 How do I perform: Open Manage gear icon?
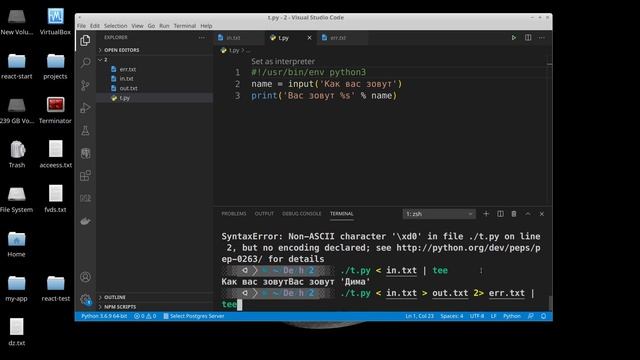(85, 300)
